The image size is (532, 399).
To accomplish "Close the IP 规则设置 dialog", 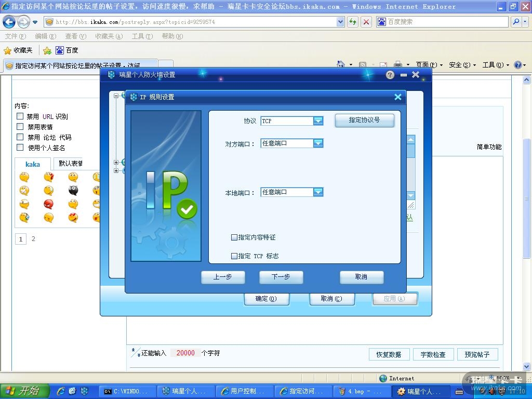I will [398, 97].
